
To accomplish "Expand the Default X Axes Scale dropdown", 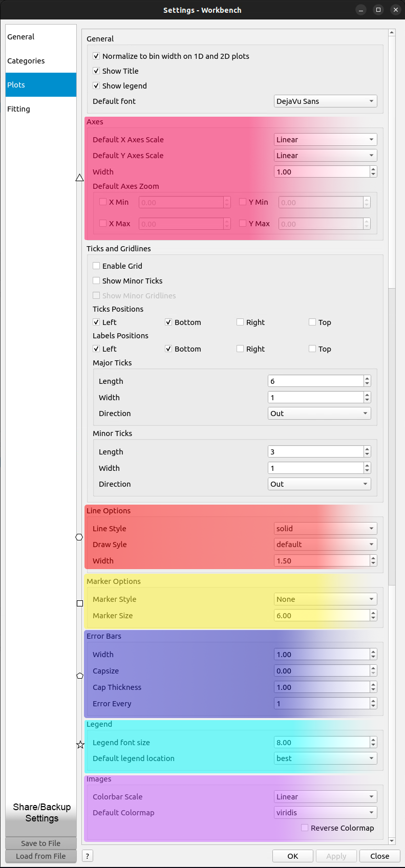I will (325, 140).
